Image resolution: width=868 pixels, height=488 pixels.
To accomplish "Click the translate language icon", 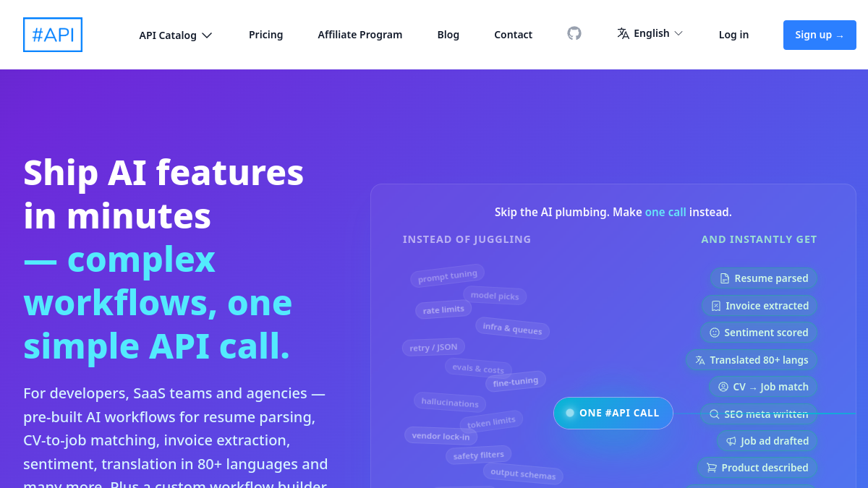I will [x=623, y=33].
